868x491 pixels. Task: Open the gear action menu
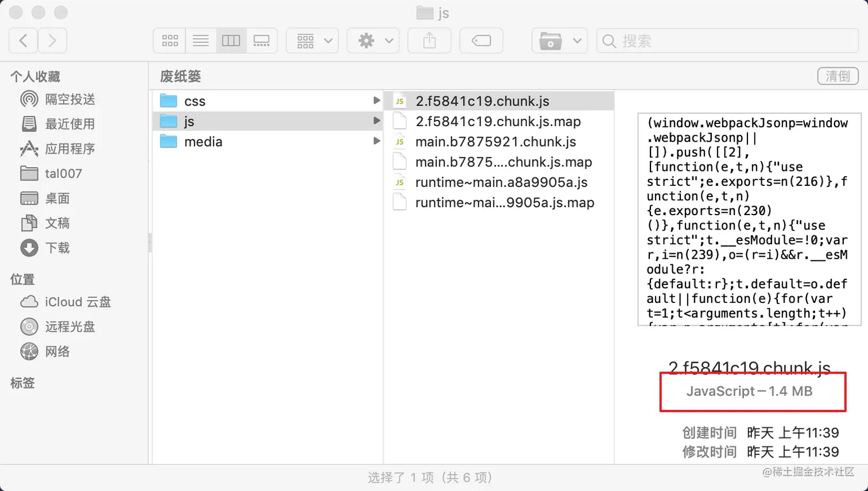tap(373, 41)
